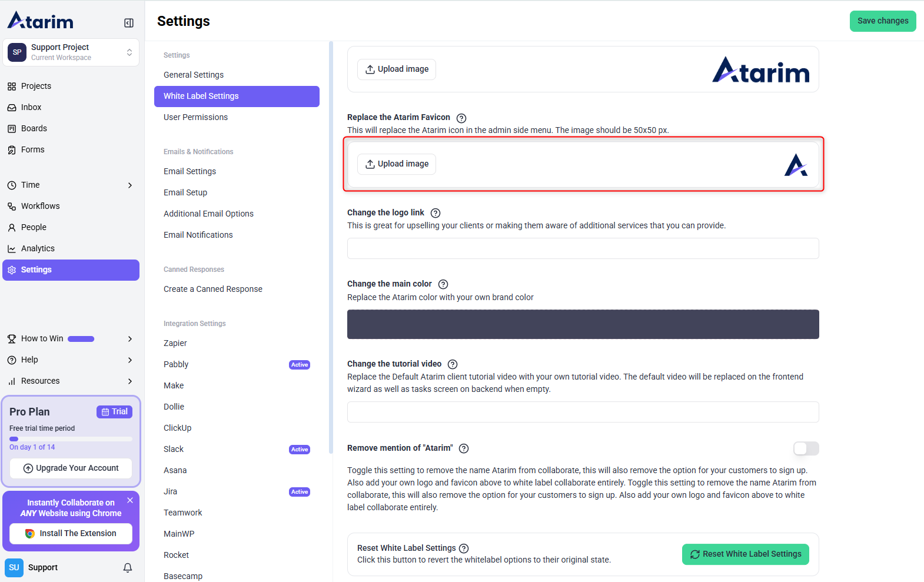Image resolution: width=924 pixels, height=582 pixels.
Task: Click the Save changes button
Action: (882, 21)
